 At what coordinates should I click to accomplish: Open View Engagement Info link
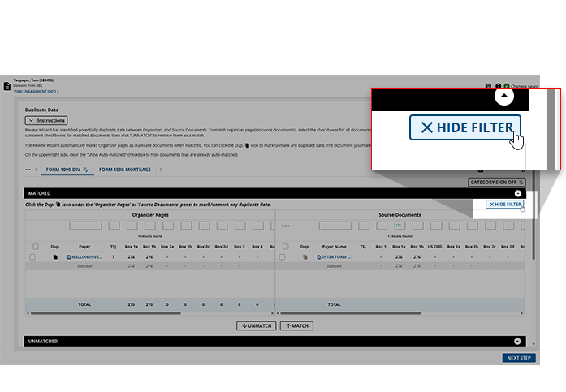pyautogui.click(x=36, y=92)
